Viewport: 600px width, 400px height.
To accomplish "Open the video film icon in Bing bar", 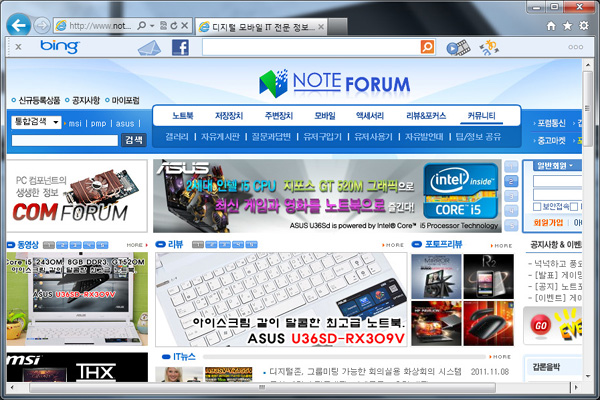I will pyautogui.click(x=458, y=48).
